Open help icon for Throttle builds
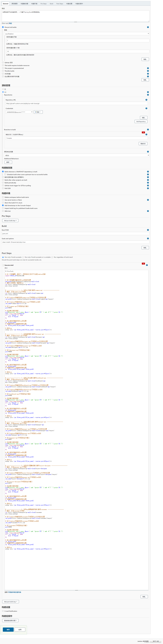This screenshot has height=644, width=163. pyautogui.click(x=148, y=71)
